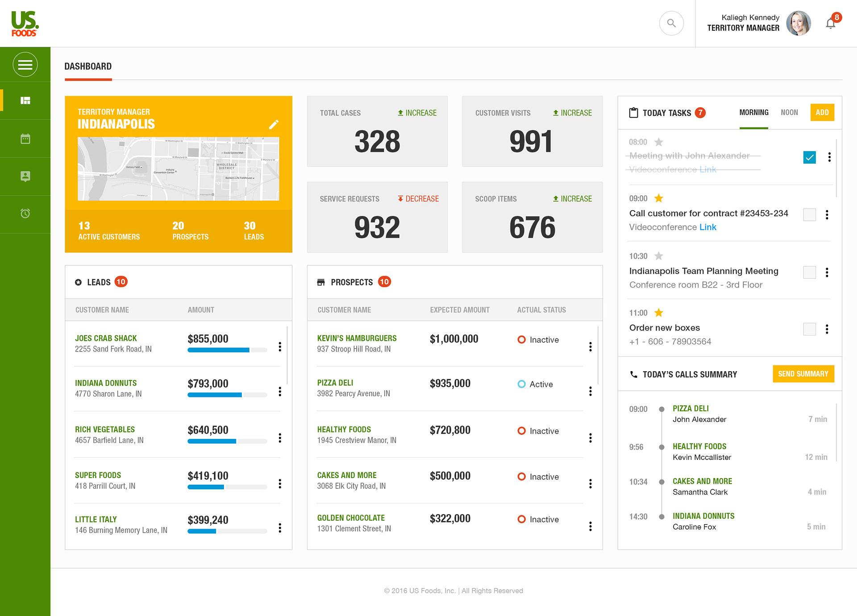The width and height of the screenshot is (857, 616).
Task: Click the search magnifier icon
Action: pyautogui.click(x=671, y=23)
